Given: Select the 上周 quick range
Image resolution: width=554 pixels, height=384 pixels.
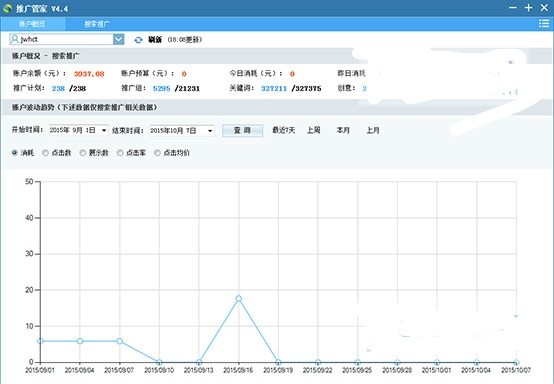Looking at the screenshot, I should point(313,130).
